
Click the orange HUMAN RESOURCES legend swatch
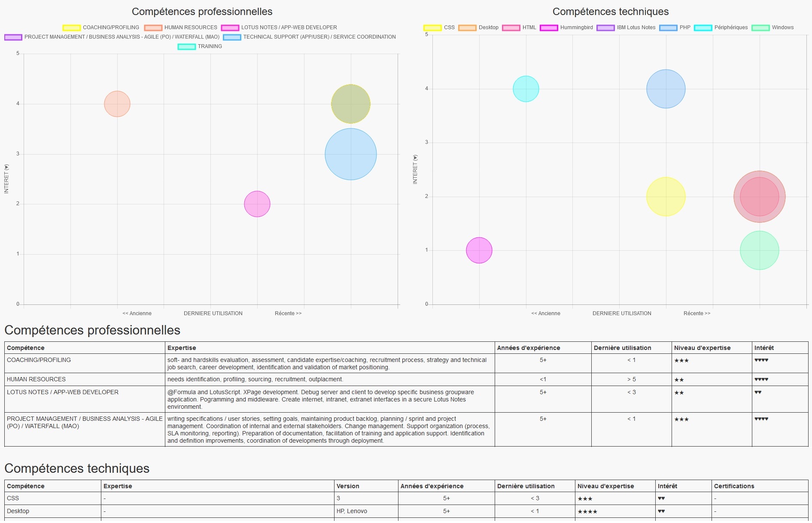point(153,28)
